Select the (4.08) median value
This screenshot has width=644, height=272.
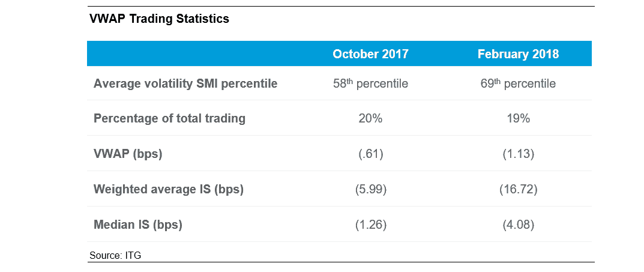tap(518, 225)
